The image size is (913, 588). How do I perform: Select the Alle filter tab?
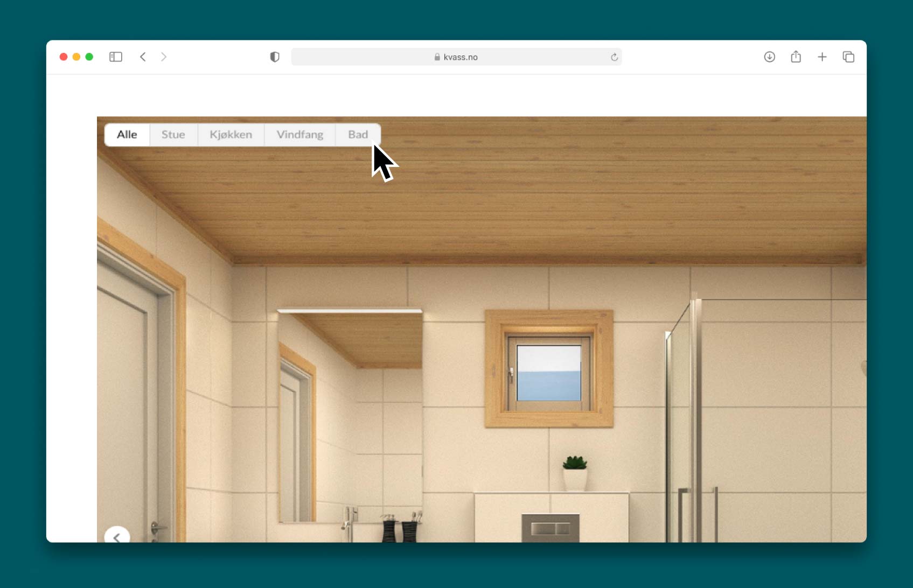127,135
